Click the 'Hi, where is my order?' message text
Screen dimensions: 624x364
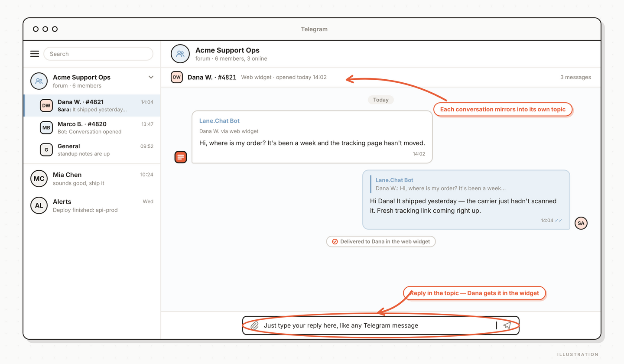(312, 143)
